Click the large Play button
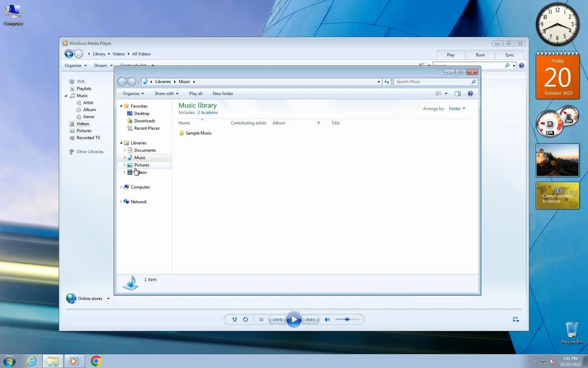Screen dimensions: 588x368 point(294,319)
